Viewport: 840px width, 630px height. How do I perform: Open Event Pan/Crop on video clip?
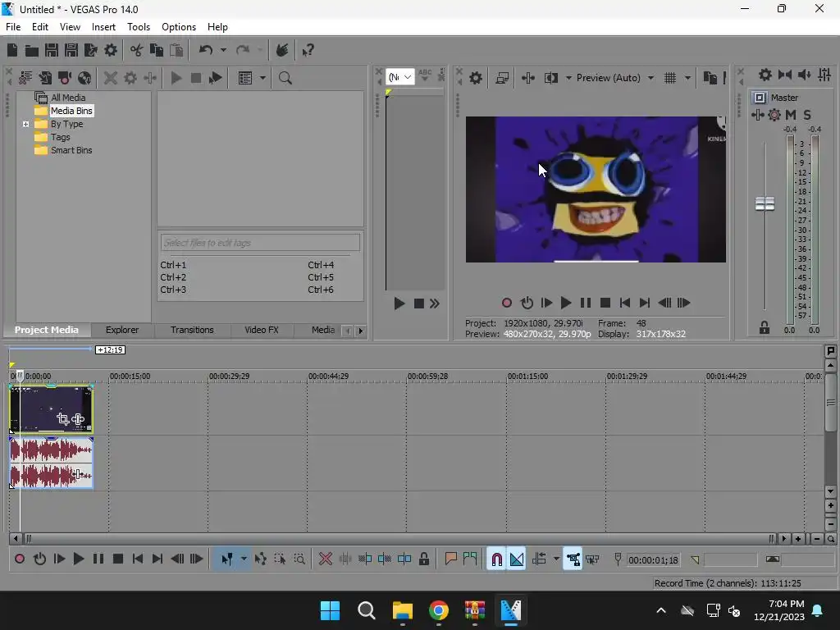62,419
